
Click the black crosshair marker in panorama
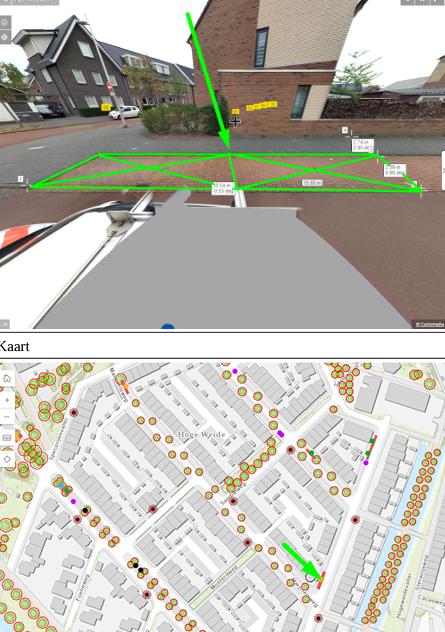235,121
